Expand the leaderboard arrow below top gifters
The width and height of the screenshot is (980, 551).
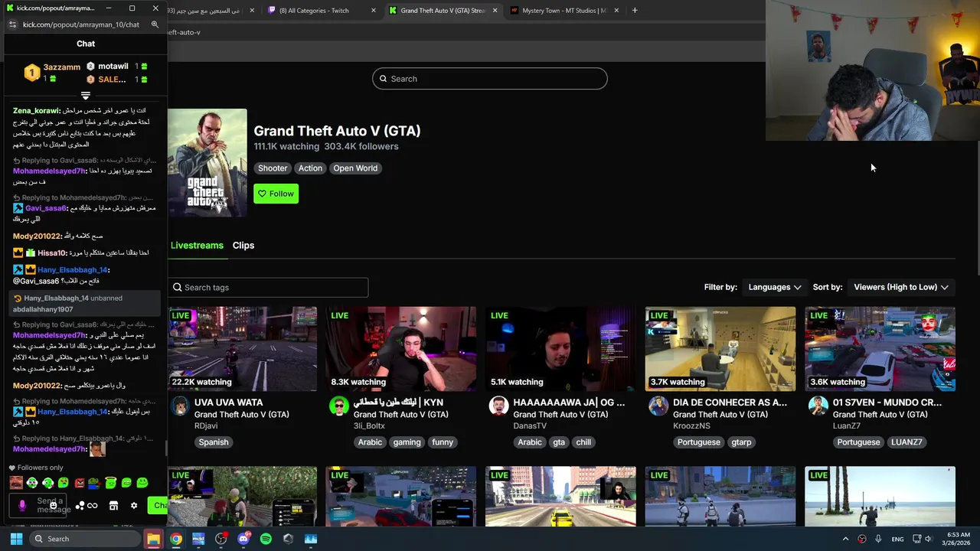86,96
